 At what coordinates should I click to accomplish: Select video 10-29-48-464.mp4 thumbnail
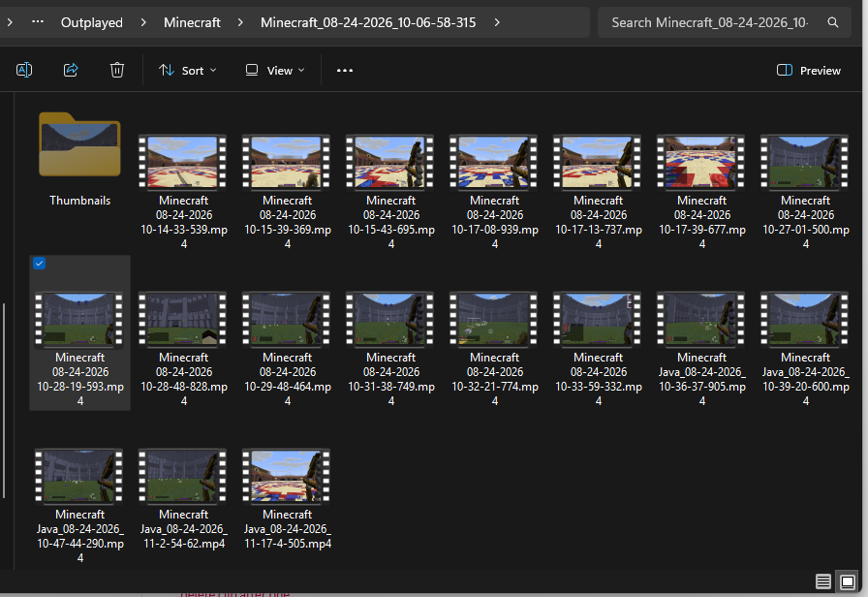286,320
